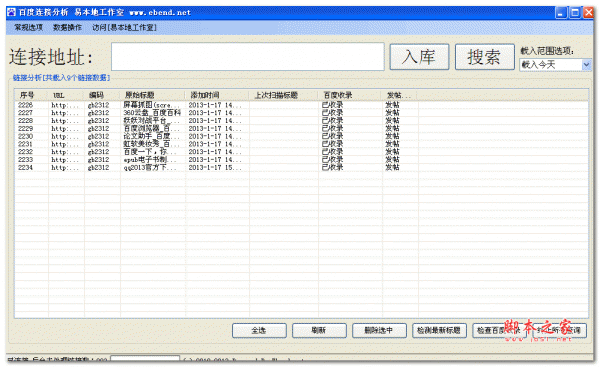Select row with serial 2229
Viewport: 600px width, 367px height.
coord(301,129)
